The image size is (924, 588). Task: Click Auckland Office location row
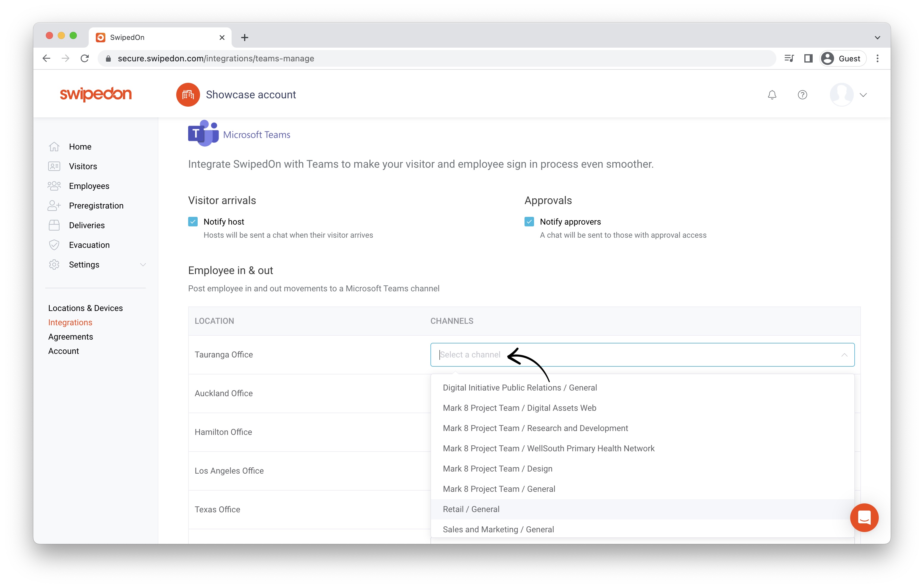(224, 393)
